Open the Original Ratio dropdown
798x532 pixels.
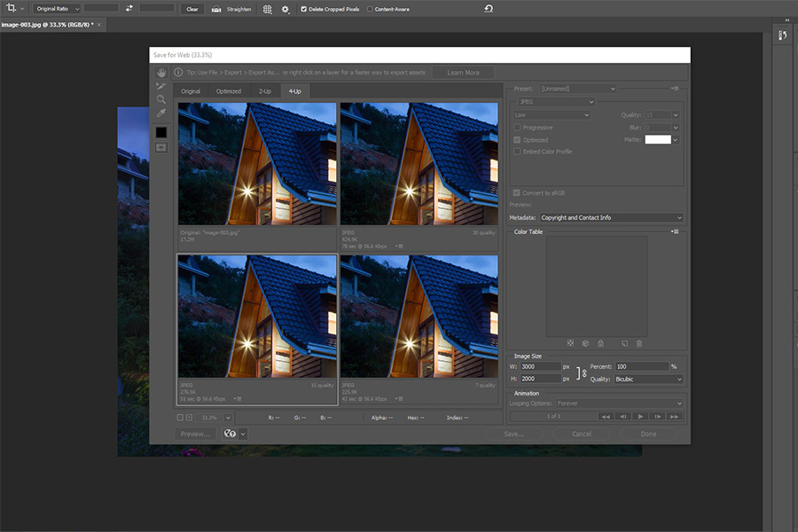[57, 9]
